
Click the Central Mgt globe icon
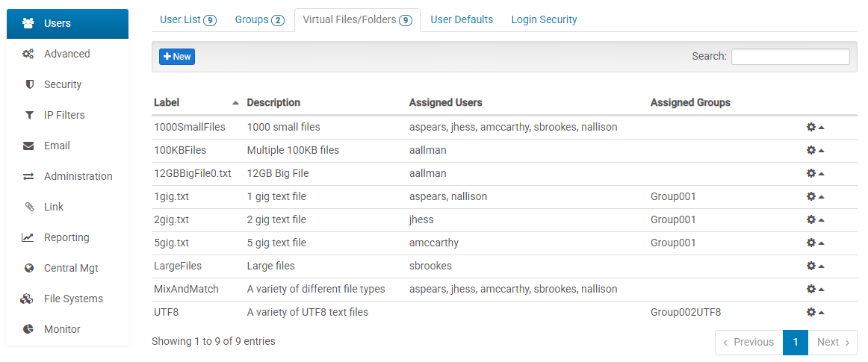29,268
